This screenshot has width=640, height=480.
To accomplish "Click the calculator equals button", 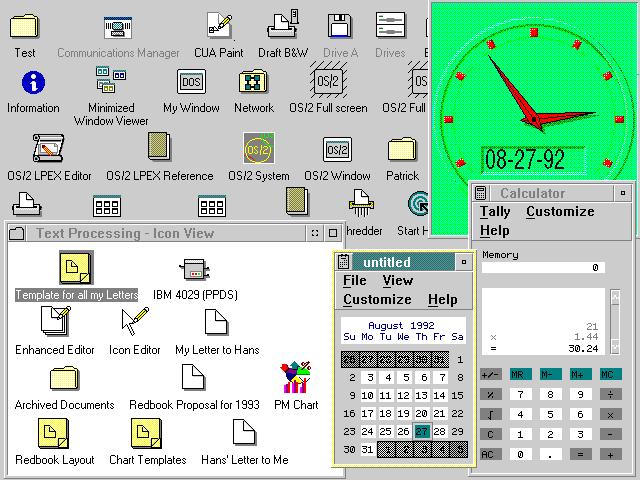I will (x=580, y=454).
